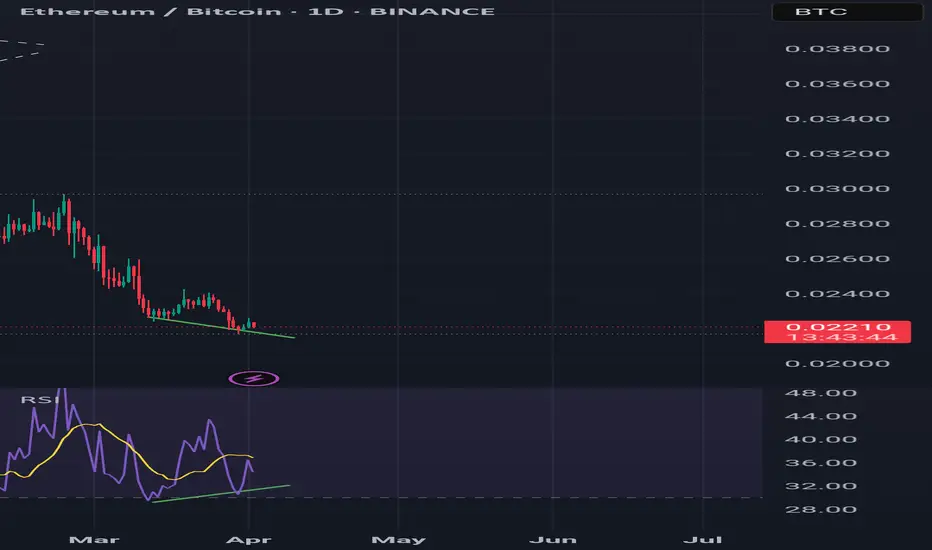Screen dimensions: 932x550
Task: Click the 44.00 RSI scale value
Action: click(821, 416)
